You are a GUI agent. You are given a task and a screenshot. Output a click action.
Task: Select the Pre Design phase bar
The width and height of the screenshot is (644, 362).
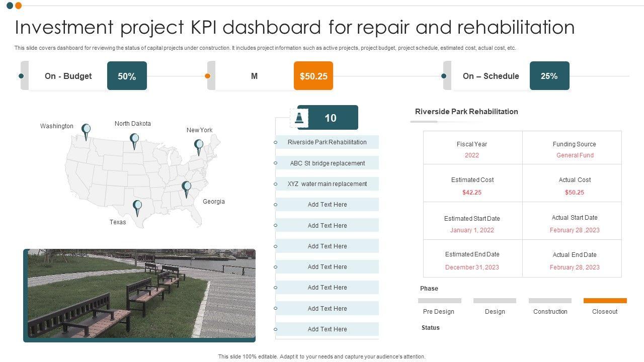click(x=439, y=301)
